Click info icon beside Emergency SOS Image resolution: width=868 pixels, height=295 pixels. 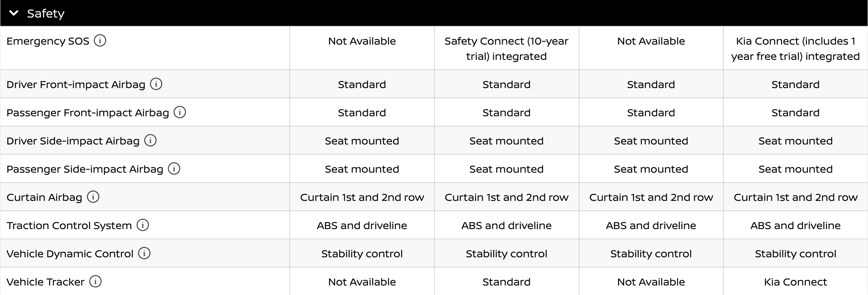point(100,40)
